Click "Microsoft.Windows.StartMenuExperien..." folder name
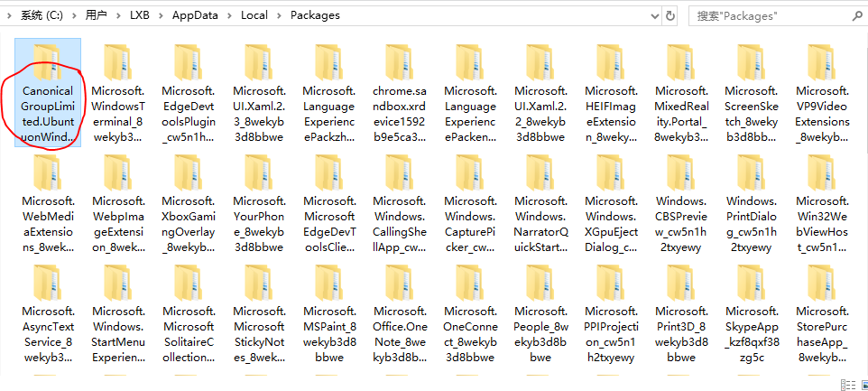This screenshot has width=868, height=391. (118, 334)
